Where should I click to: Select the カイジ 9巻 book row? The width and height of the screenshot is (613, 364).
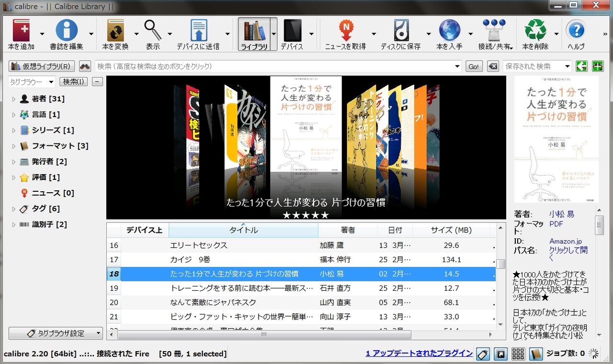[301, 260]
